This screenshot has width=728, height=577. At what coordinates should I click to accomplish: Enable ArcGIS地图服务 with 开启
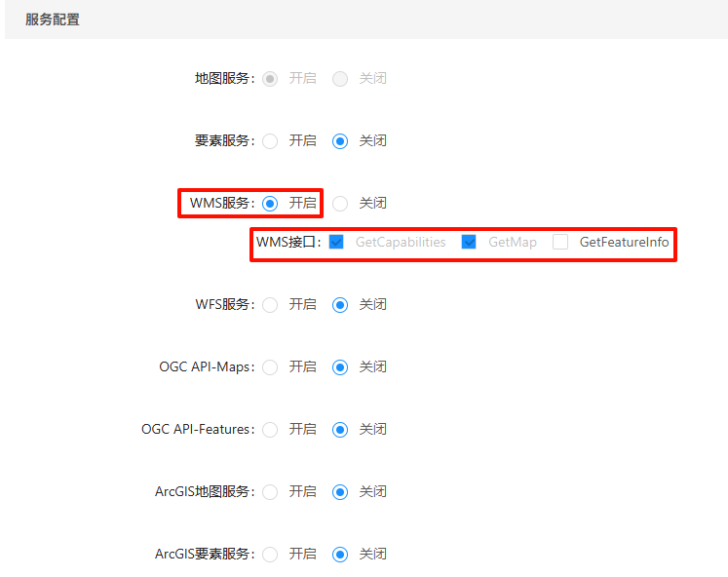270,491
